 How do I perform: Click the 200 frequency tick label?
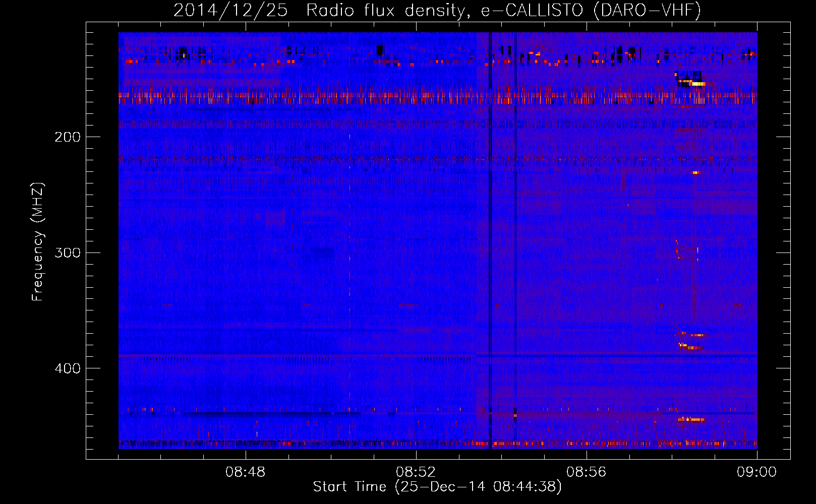point(67,137)
